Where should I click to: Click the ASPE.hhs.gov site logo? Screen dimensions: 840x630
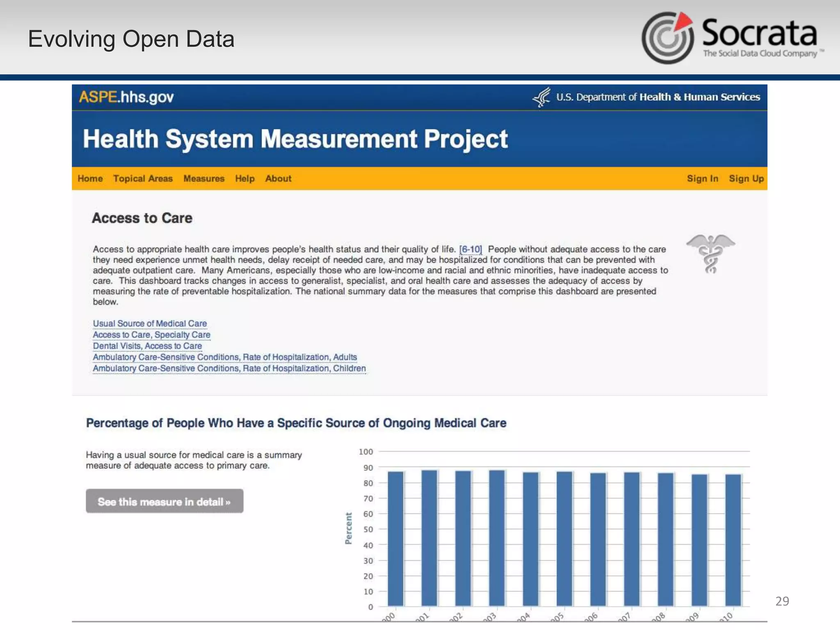coord(126,97)
